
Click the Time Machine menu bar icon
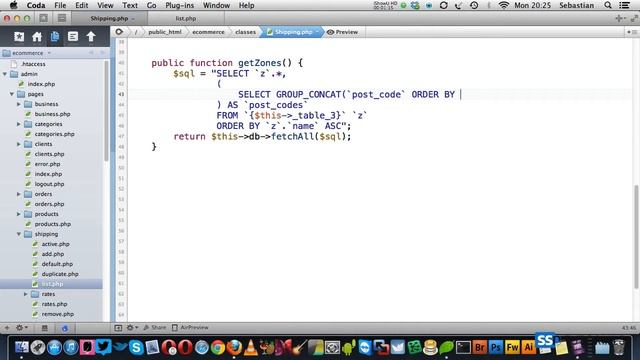pyautogui.click(x=474, y=5)
